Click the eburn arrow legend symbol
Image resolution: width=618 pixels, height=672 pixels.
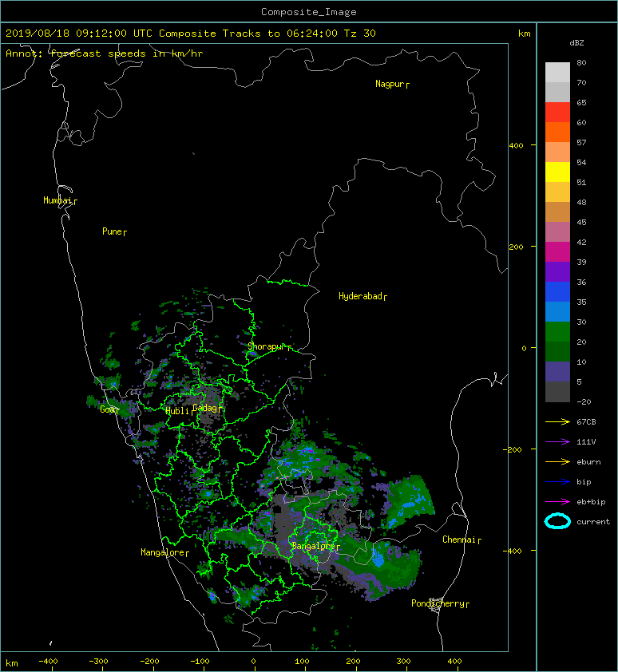(x=557, y=462)
